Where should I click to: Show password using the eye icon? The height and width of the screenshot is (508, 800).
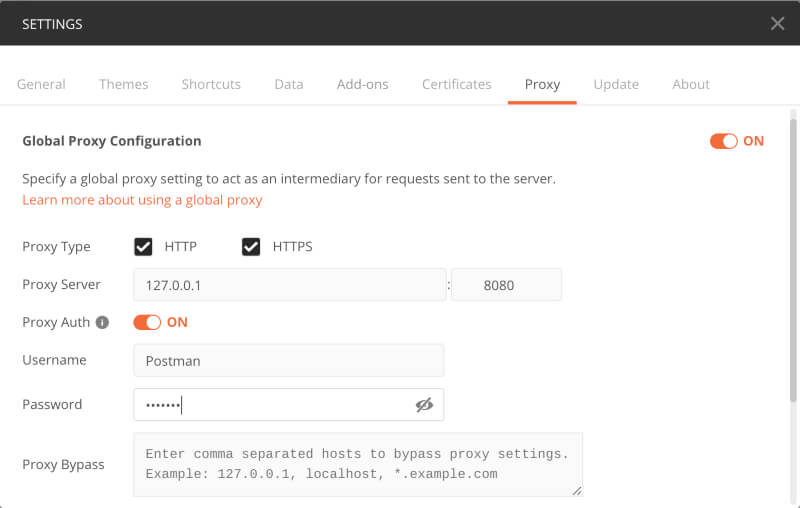point(424,405)
